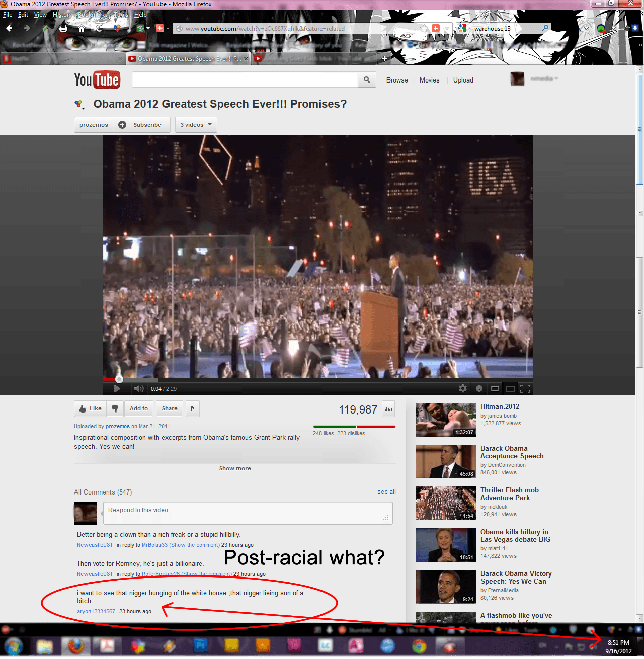Expand description with Show more

(235, 468)
